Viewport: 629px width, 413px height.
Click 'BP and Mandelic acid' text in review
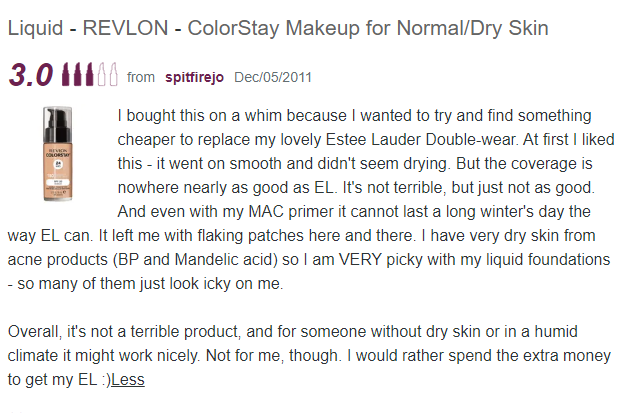[195, 259]
